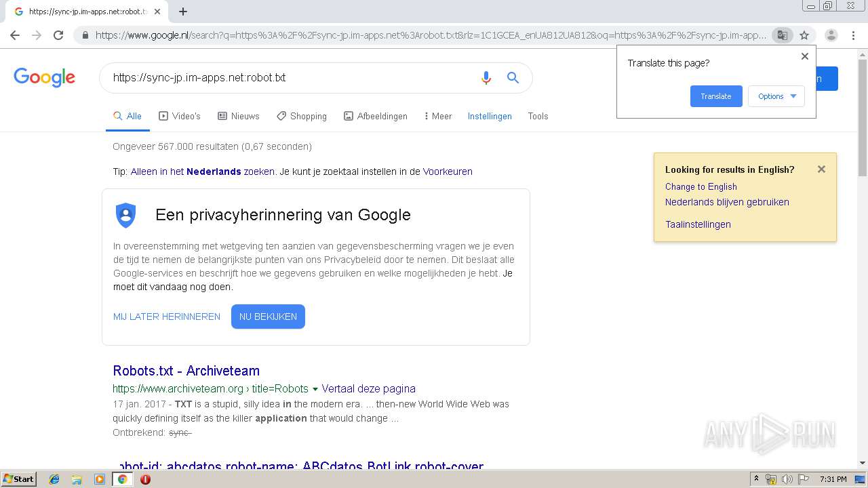
Task: Click 'Ongeveer 567.000 resultaten' text
Action: pos(176,146)
